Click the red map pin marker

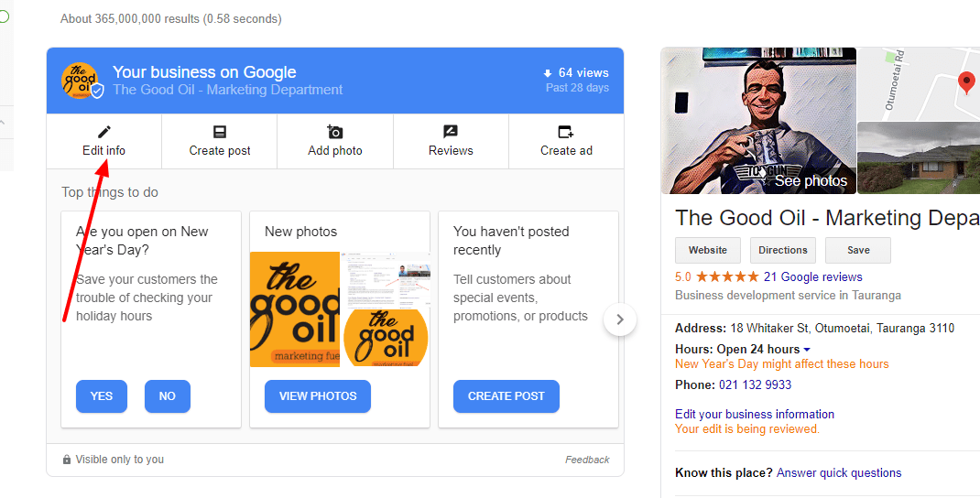(x=966, y=82)
